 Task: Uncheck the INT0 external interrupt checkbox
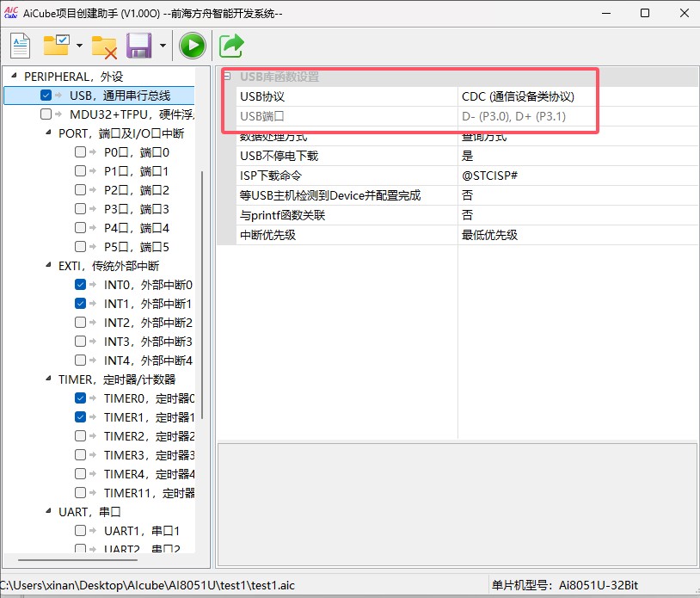point(80,285)
